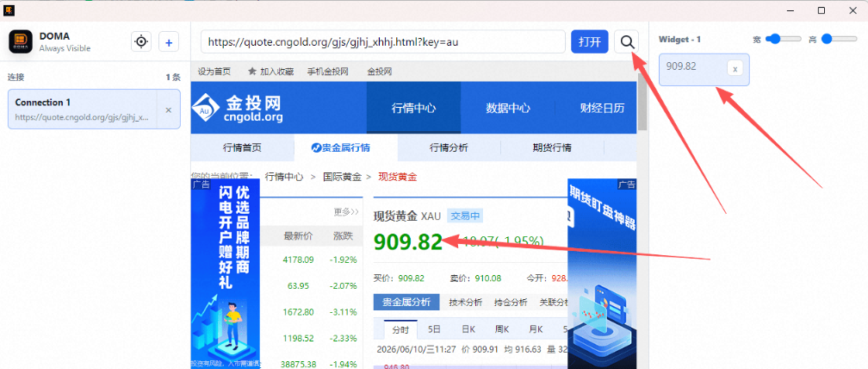Select 周K chart tab
The height and width of the screenshot is (369, 868).
[x=502, y=329]
